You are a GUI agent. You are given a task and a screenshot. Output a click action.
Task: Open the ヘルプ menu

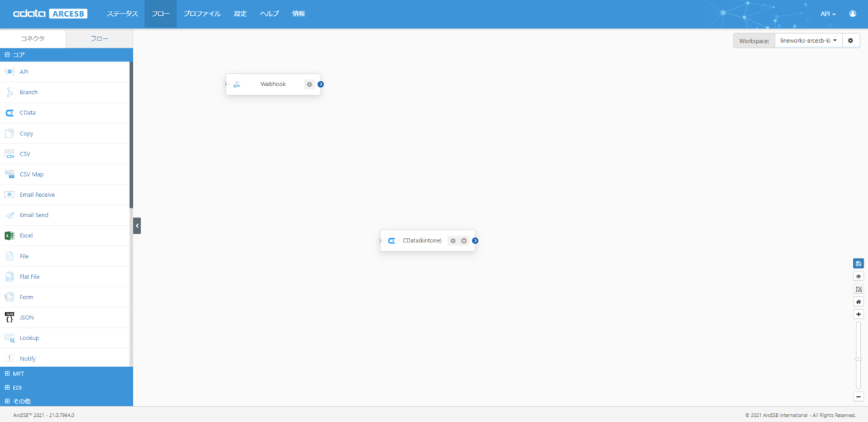tap(269, 14)
